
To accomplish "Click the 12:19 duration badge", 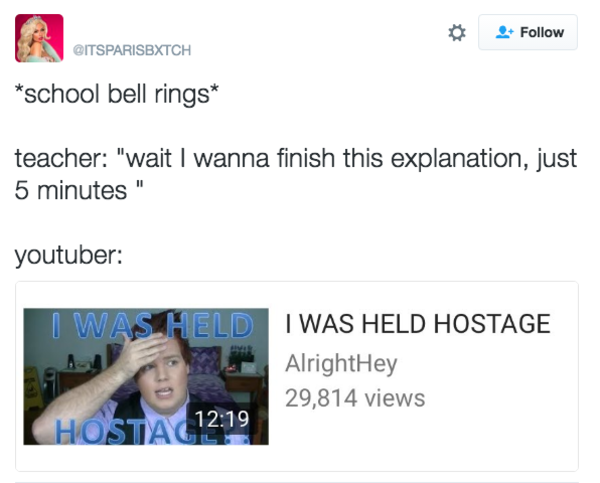I will click(222, 419).
